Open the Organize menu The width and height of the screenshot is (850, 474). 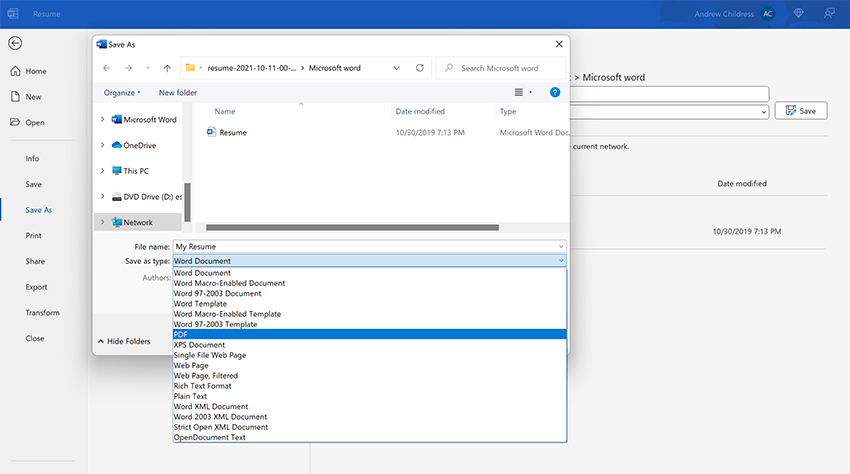(x=122, y=93)
